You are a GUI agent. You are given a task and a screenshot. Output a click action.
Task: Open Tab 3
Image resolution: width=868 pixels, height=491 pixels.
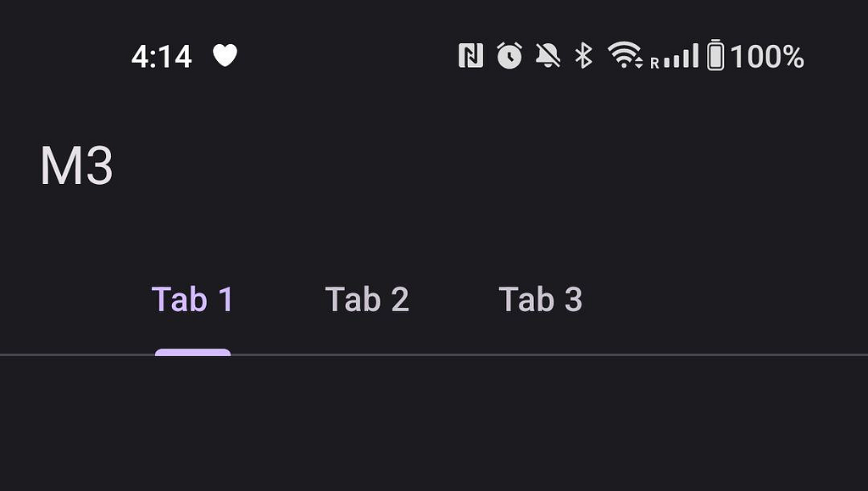(541, 299)
